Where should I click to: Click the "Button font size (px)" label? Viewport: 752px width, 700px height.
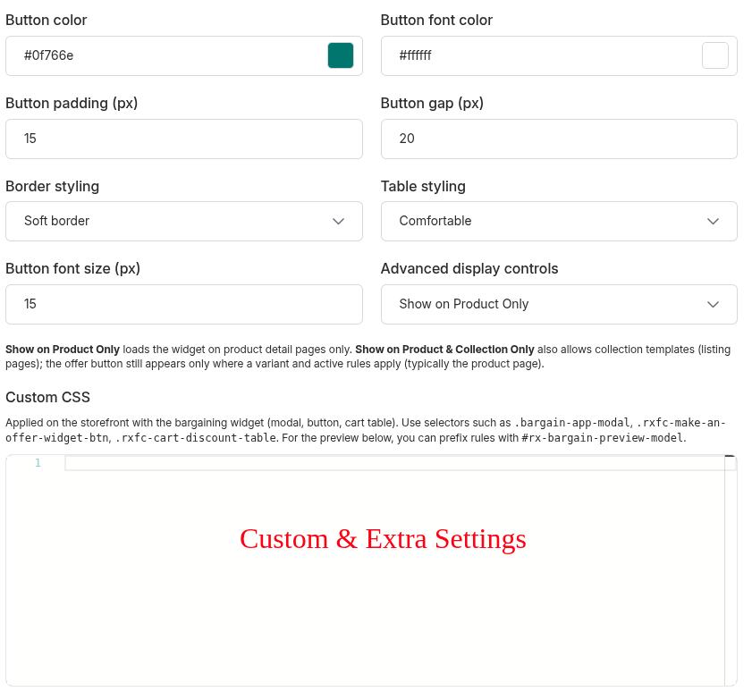coord(73,269)
